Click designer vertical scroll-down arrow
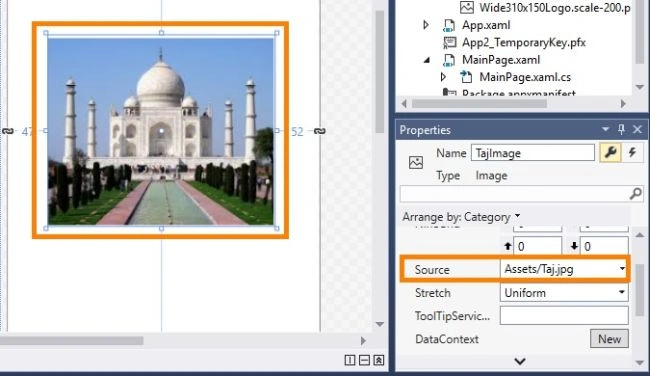650x376 pixels. pos(379,324)
